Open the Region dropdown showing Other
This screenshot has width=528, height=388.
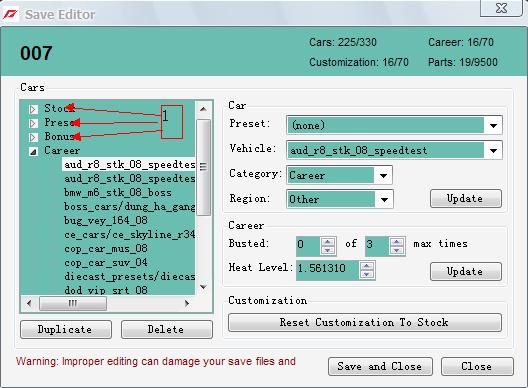coord(340,199)
